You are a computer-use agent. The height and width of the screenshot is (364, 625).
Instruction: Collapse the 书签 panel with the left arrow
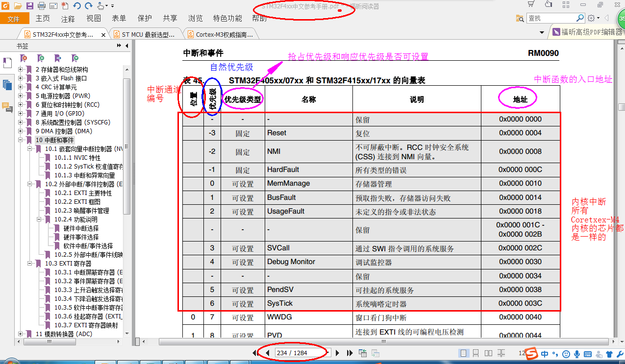point(127,46)
